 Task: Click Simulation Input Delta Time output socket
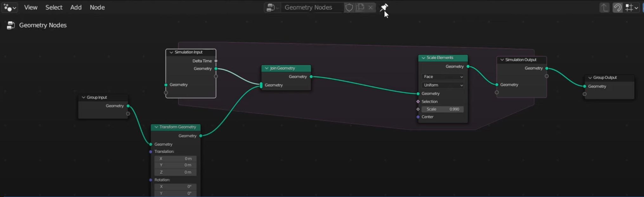pos(216,61)
